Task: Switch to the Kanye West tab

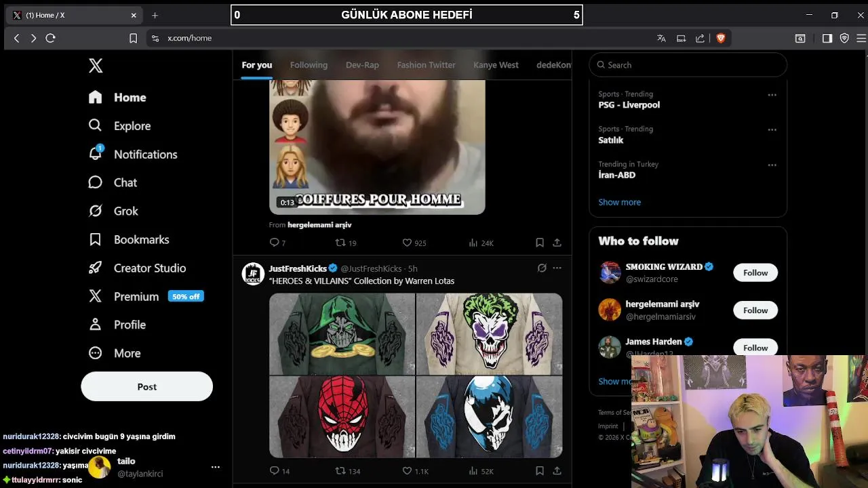Action: (496, 65)
